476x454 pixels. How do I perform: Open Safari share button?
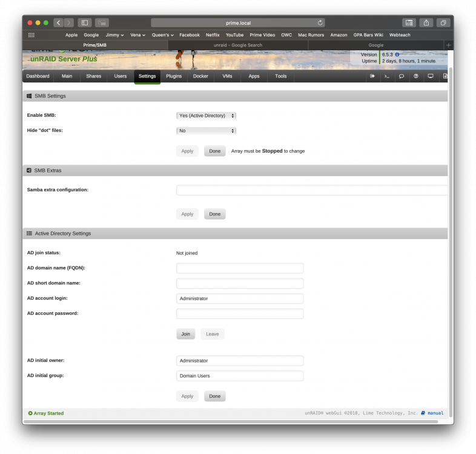[x=426, y=23]
